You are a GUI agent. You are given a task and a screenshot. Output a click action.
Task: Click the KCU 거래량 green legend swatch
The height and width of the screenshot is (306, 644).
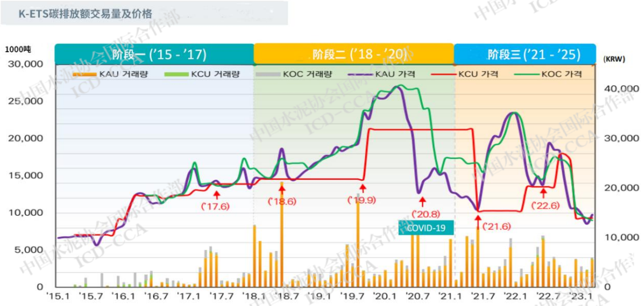(x=176, y=75)
